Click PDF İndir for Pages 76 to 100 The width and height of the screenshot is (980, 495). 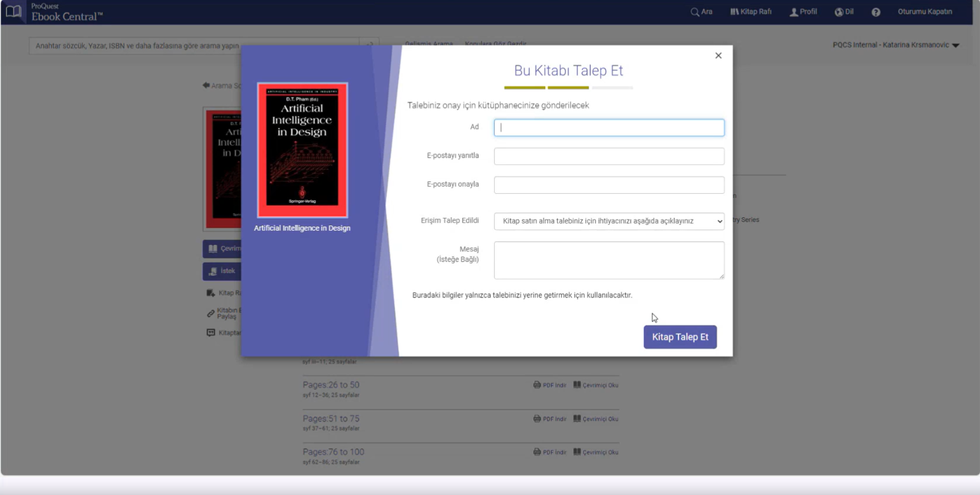coord(550,453)
